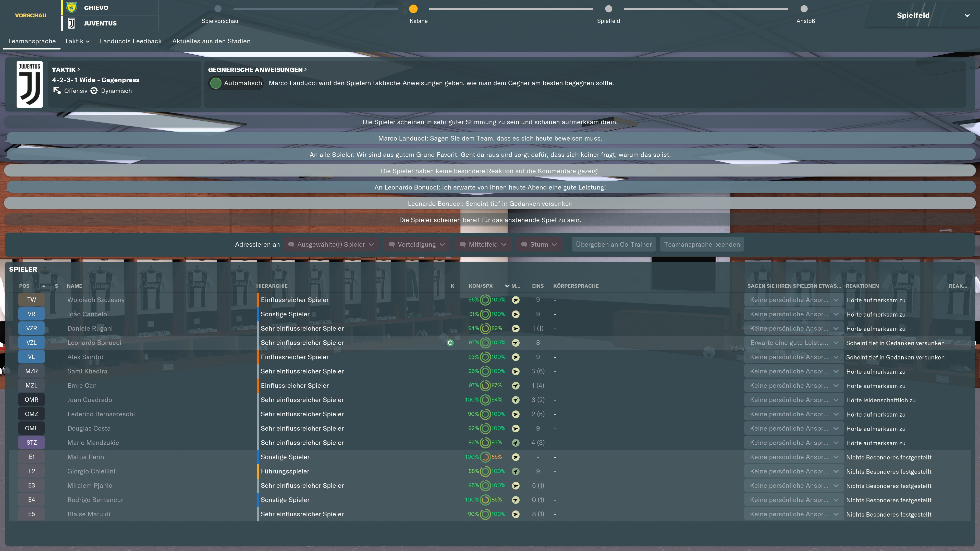Click STZ position badge for Mandzukic
980x551 pixels.
click(x=32, y=443)
